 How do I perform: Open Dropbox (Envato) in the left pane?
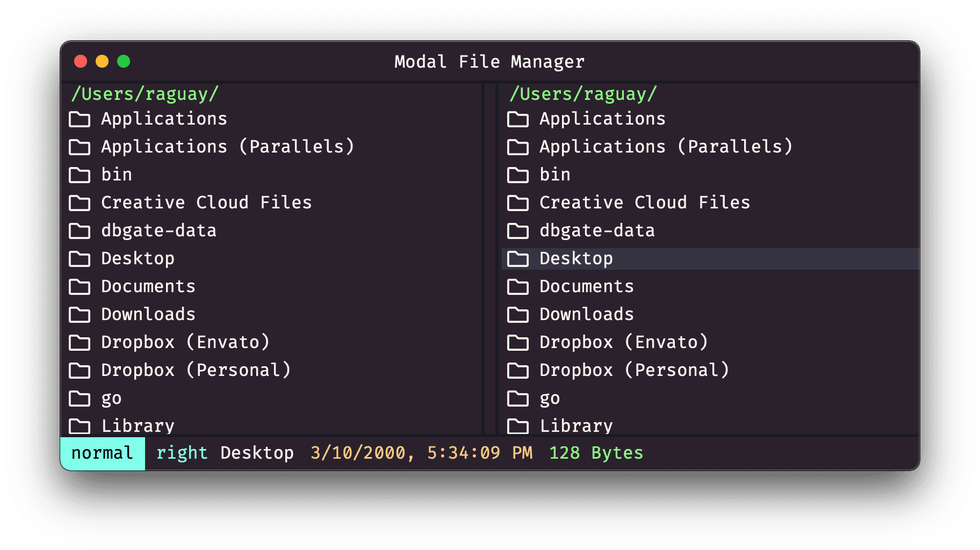tap(185, 342)
